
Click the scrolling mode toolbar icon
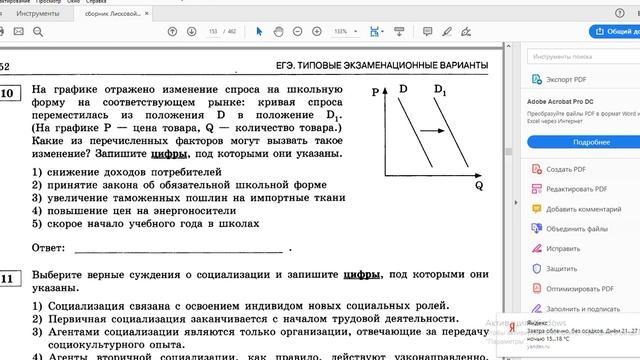[x=399, y=31]
